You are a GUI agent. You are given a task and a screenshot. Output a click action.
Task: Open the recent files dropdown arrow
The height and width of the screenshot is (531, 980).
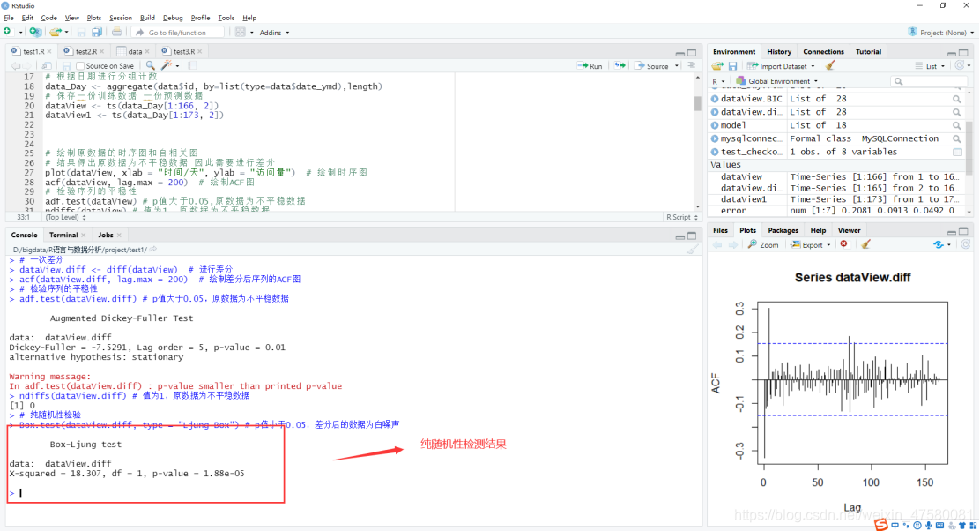pos(65,33)
